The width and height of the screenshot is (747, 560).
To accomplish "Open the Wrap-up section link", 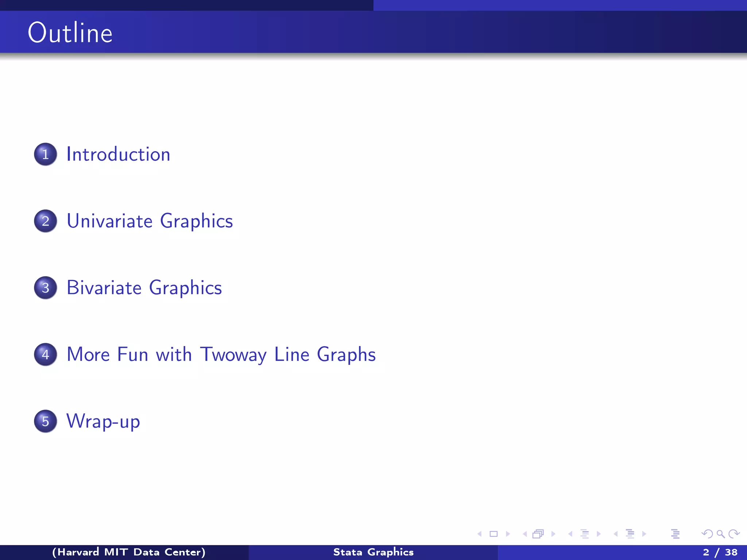I will pos(103,422).
